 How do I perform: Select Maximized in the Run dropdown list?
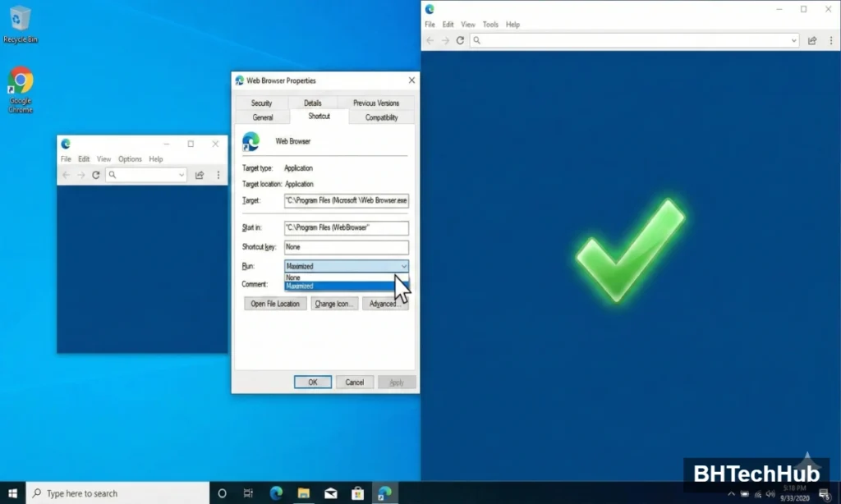click(328, 286)
